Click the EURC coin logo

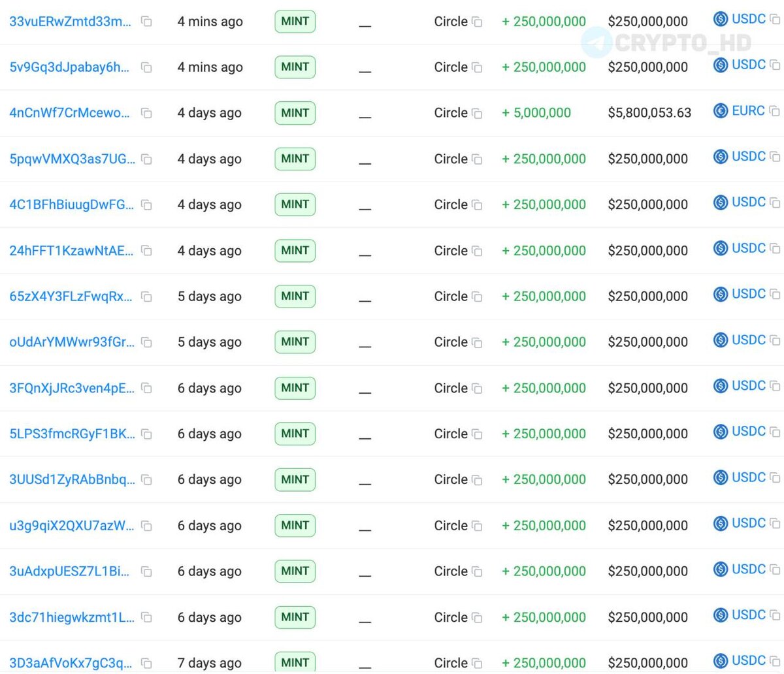(721, 110)
